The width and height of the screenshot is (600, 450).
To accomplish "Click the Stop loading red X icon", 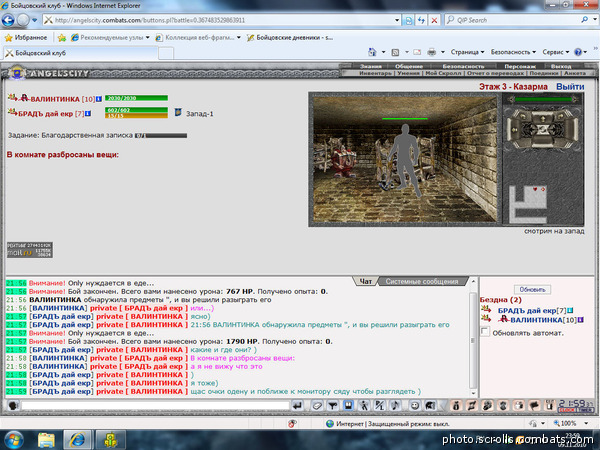I will coord(434,20).
